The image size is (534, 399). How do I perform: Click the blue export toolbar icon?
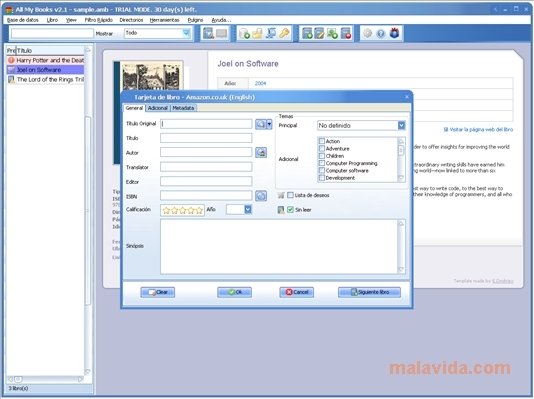pos(271,33)
